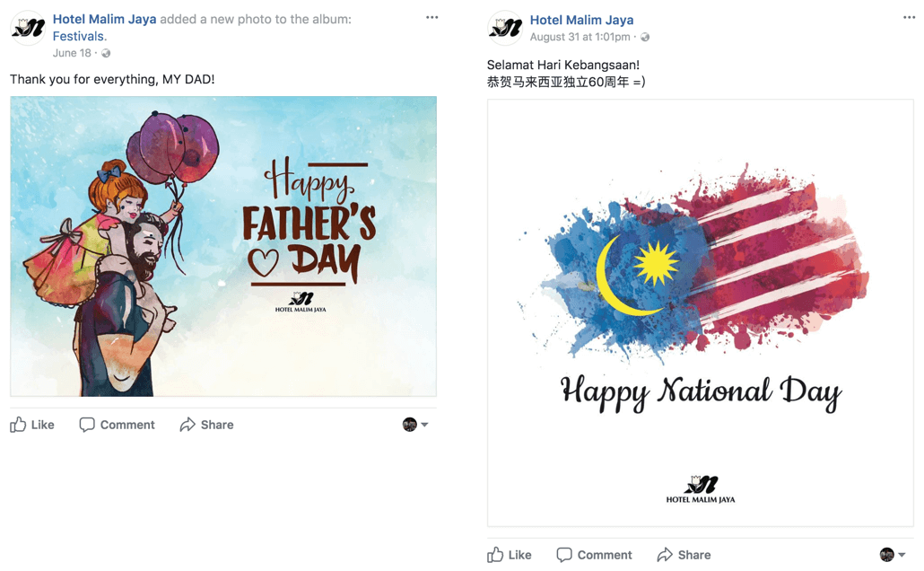Comment on the National Day post
The width and height of the screenshot is (924, 571).
[x=594, y=555]
